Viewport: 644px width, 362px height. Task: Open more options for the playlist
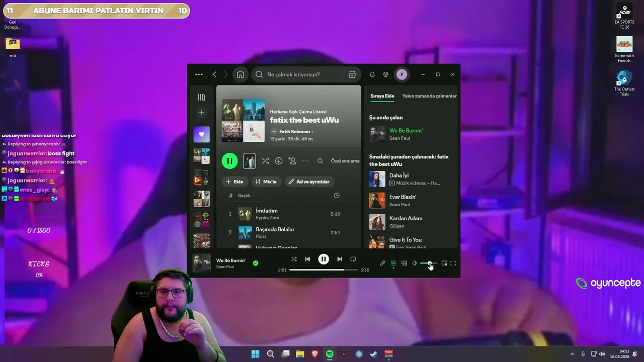pyautogui.click(x=305, y=161)
